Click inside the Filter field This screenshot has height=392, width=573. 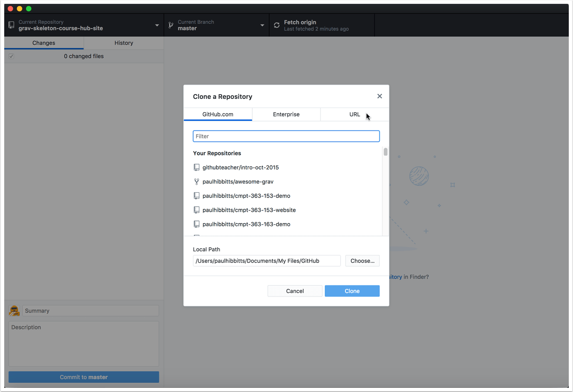click(286, 136)
